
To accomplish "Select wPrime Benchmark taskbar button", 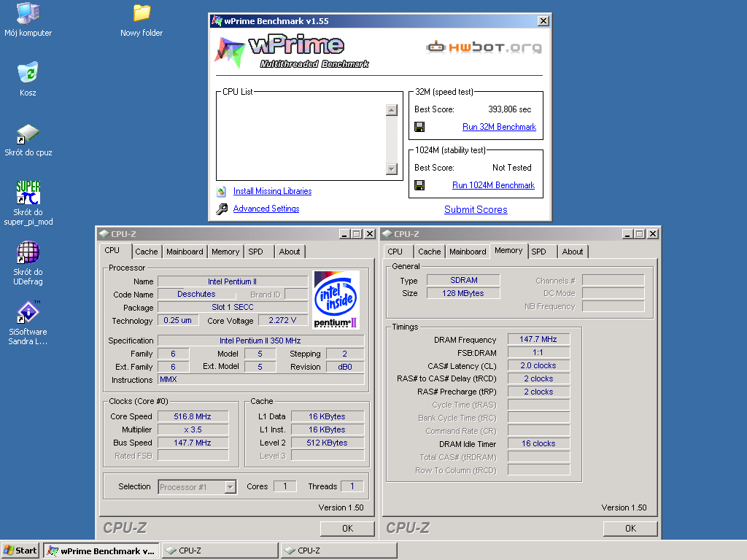I will [101, 551].
